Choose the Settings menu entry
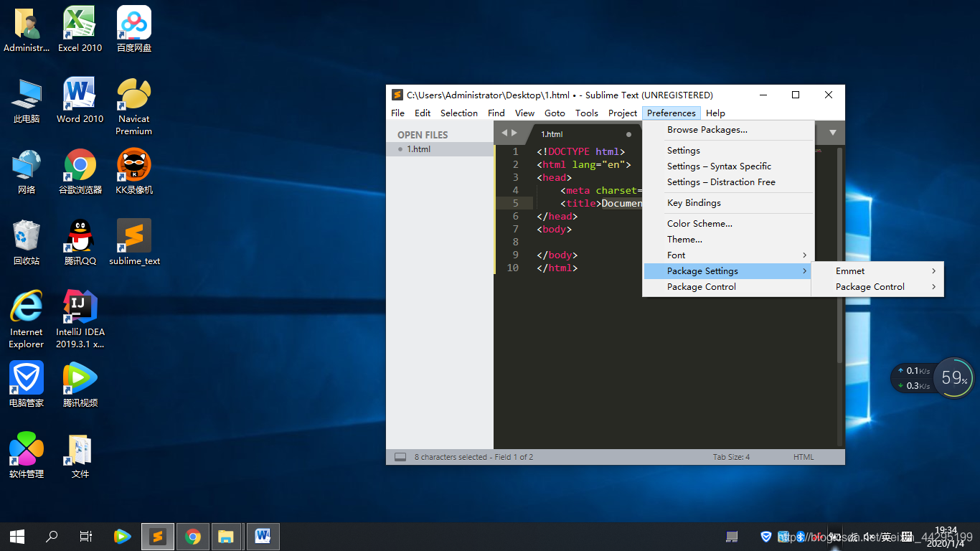Screen dimensions: 980x551 click(x=728, y=151)
